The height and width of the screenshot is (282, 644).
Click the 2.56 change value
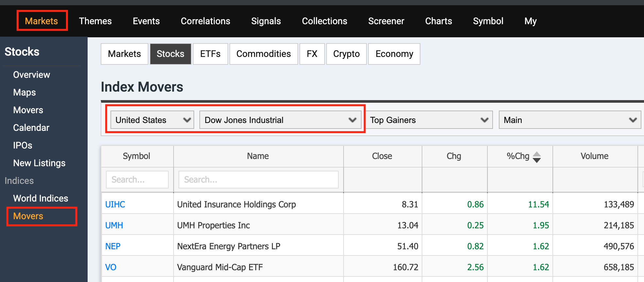click(x=475, y=267)
